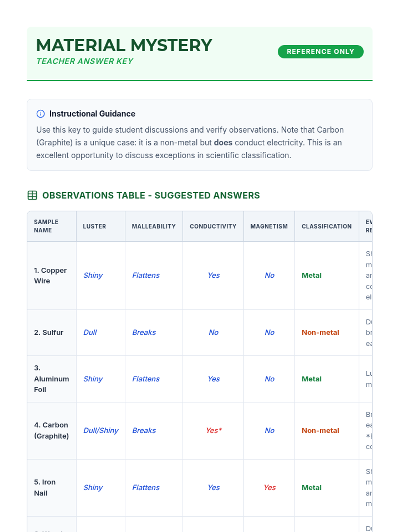Image resolution: width=399 pixels, height=532 pixels.
Task: Click the table icon beside Observations Table
Action: click(x=32, y=195)
